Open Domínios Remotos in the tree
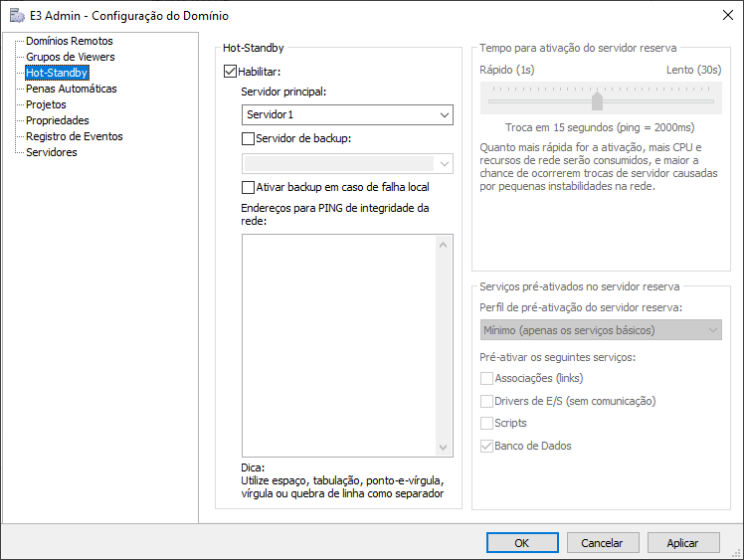Viewport: 744px width, 560px height. (70, 41)
